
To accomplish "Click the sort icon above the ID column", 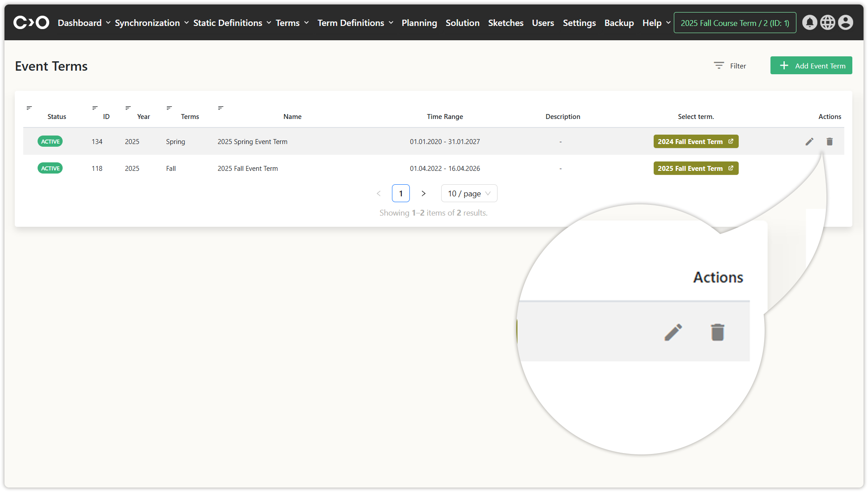I will (95, 108).
